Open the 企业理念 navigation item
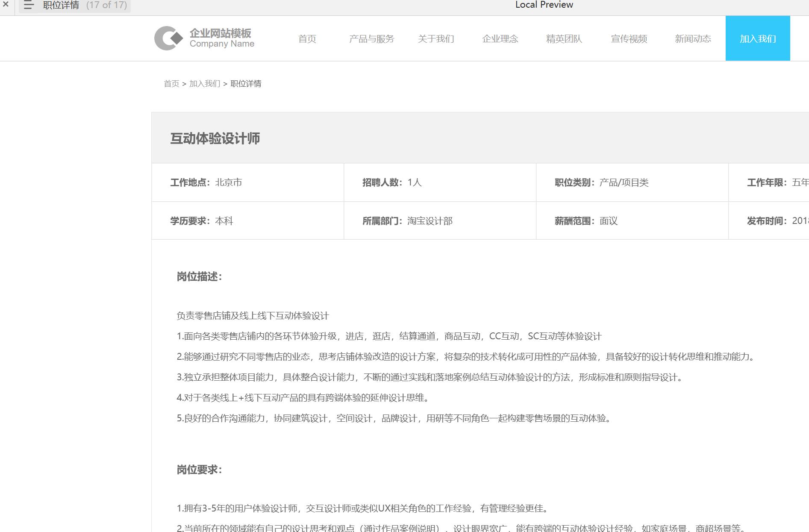The image size is (809, 532). click(500, 39)
